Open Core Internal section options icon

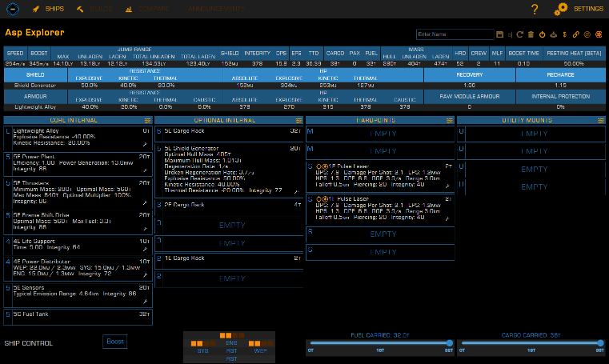coord(147,121)
